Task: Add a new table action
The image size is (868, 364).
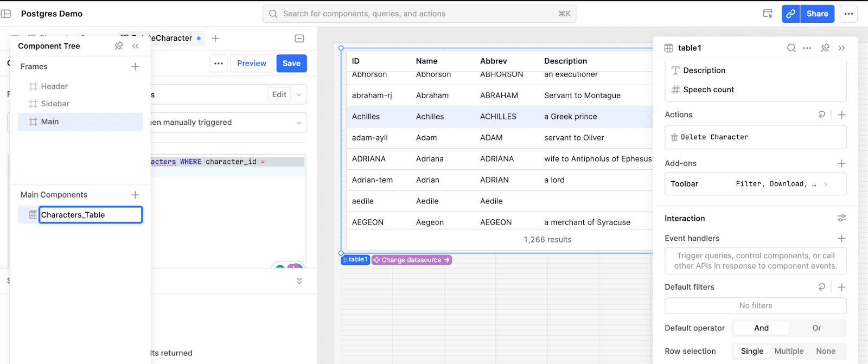Action: point(841,115)
